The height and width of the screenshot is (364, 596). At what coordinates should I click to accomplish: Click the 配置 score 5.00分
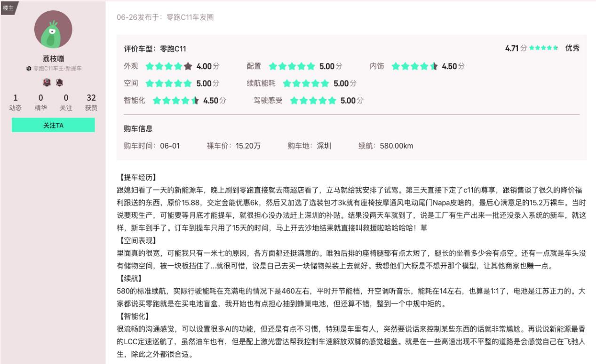[331, 66]
